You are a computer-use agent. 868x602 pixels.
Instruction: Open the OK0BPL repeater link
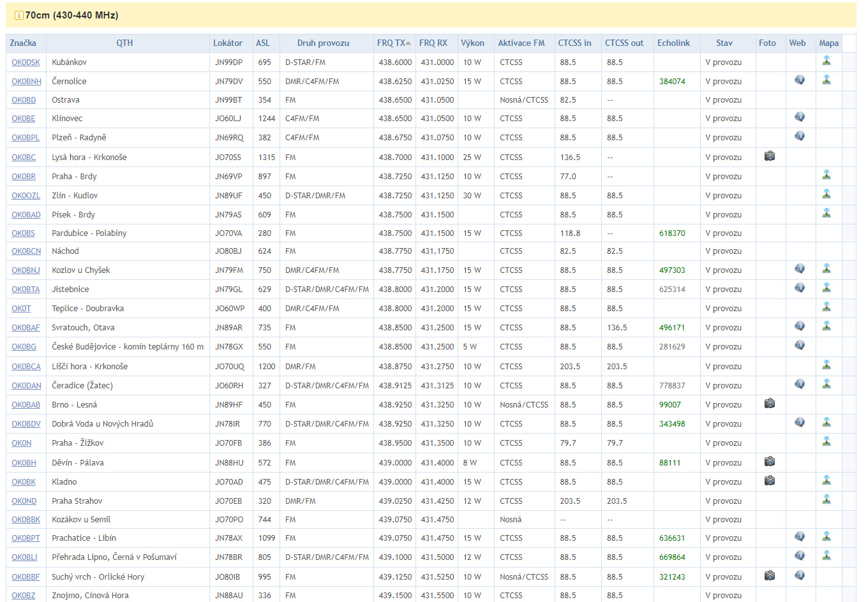(26, 138)
